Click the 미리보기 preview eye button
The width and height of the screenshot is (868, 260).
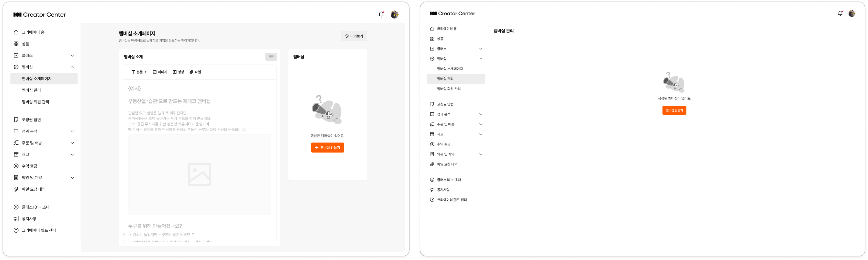point(354,36)
